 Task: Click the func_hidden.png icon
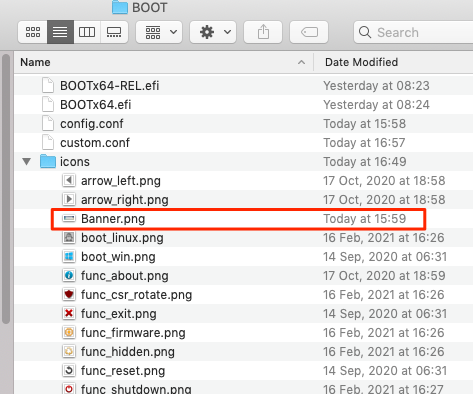[69, 352]
